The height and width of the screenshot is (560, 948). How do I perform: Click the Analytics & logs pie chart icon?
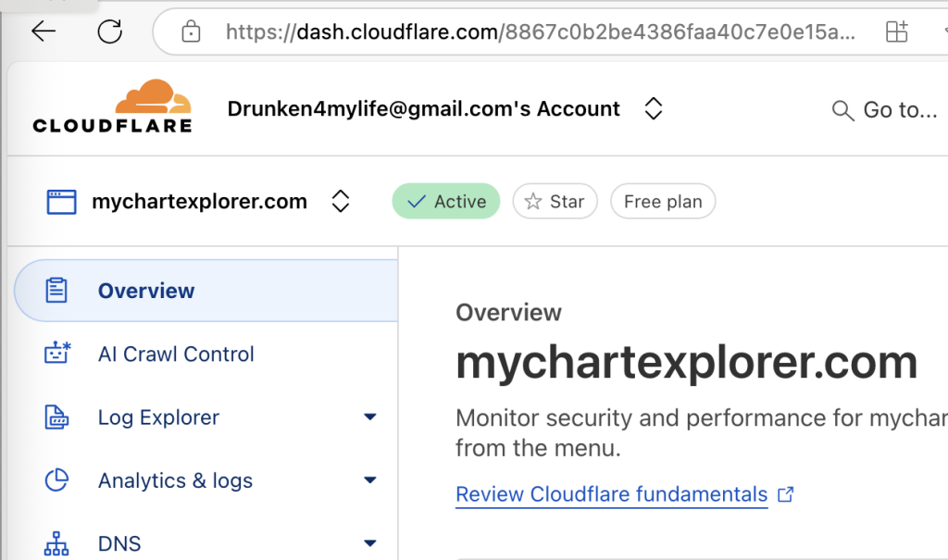tap(57, 480)
